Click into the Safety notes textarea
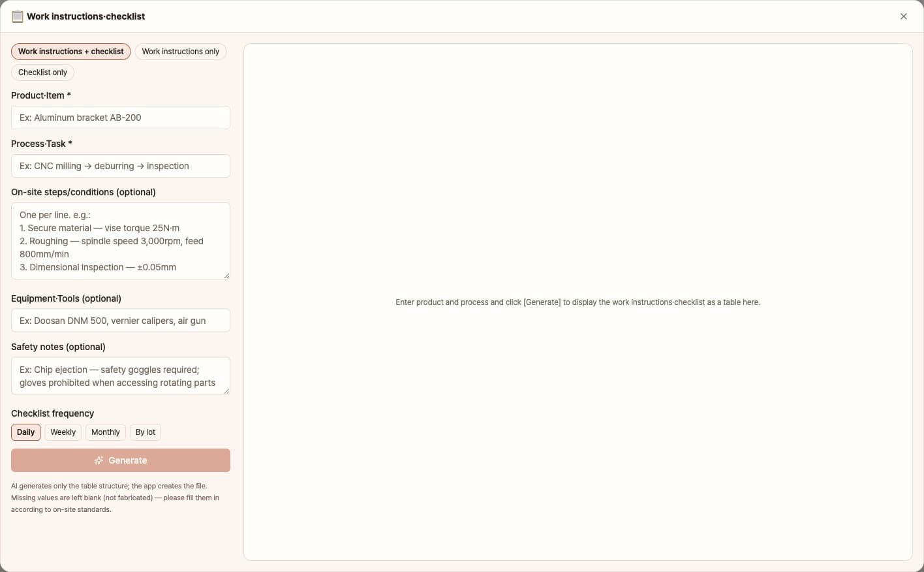924x572 pixels. [121, 376]
